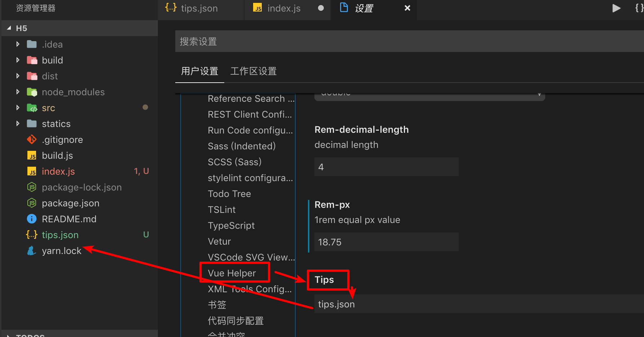Click the JS icon beside index.js in explorer
This screenshot has height=337, width=644.
32,171
